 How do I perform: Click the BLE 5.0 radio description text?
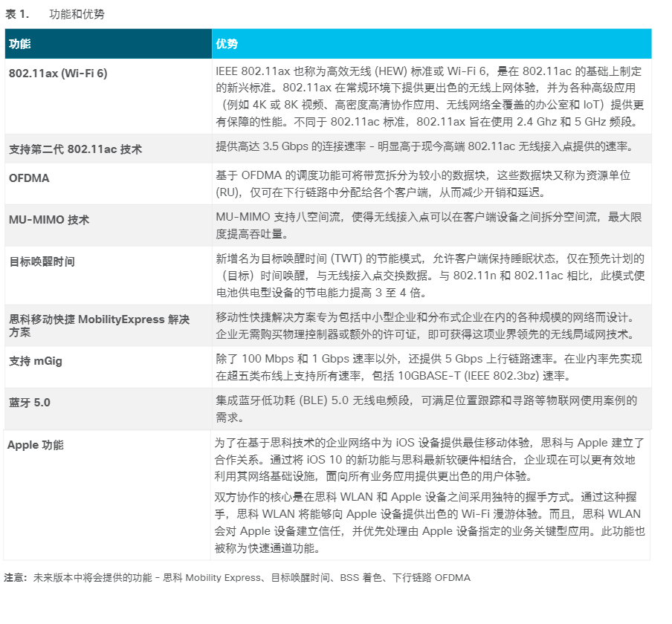(427, 409)
